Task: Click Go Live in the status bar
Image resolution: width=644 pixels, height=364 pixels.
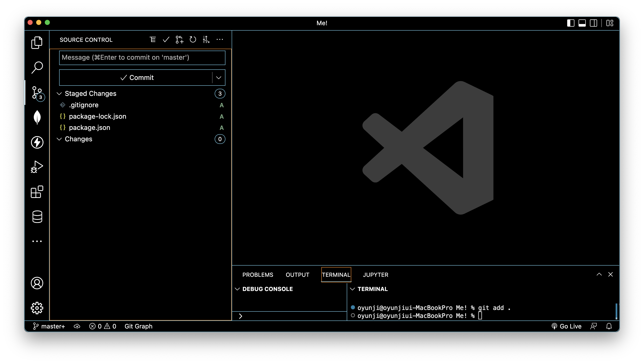Action: (567, 326)
